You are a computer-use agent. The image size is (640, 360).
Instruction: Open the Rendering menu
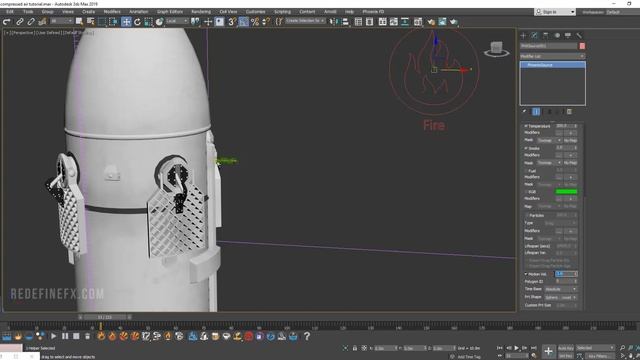(x=201, y=12)
